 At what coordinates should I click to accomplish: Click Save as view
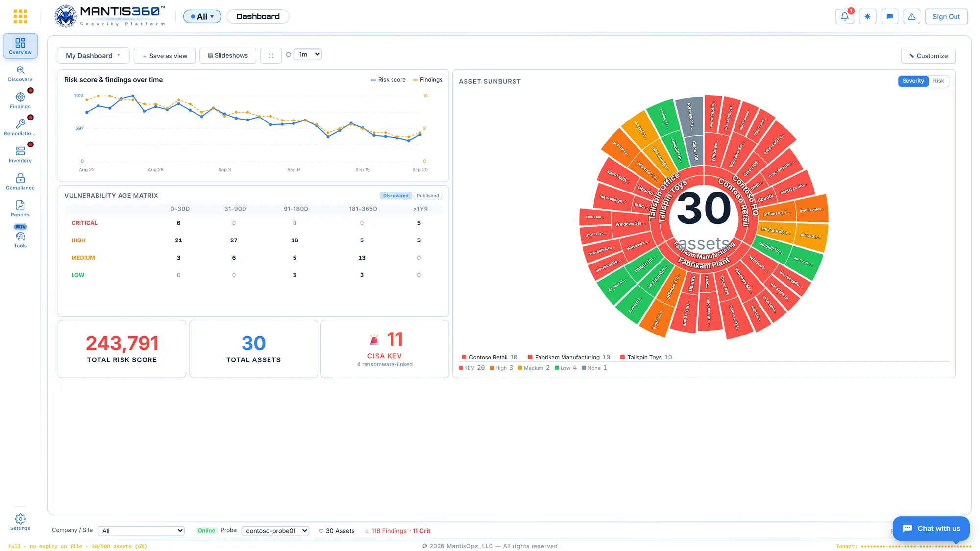tap(165, 56)
